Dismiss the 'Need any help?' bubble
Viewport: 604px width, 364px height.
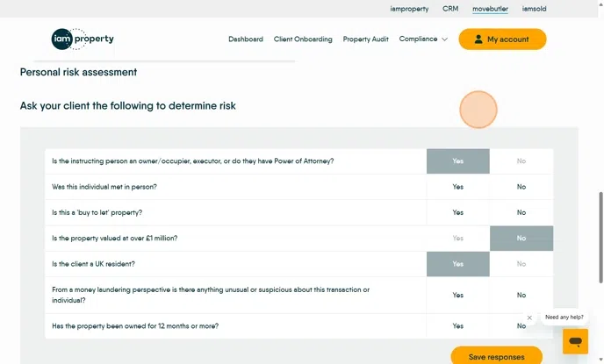(x=529, y=318)
